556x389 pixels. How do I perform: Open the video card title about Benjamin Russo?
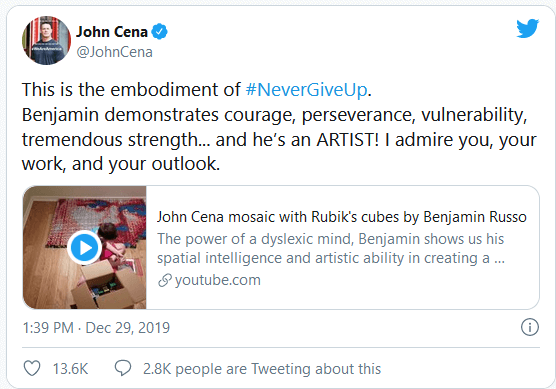pos(342,217)
